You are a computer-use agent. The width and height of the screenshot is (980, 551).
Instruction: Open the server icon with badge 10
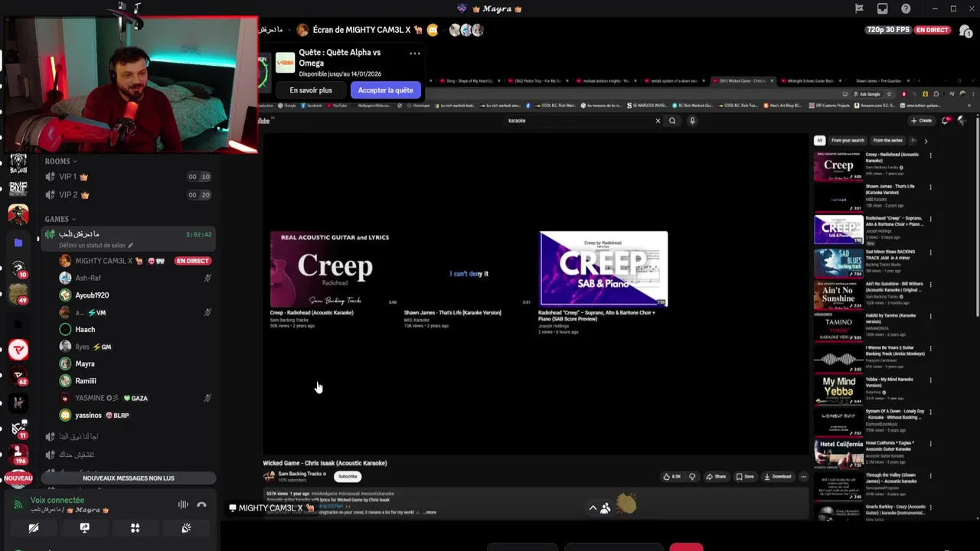pyautogui.click(x=18, y=269)
